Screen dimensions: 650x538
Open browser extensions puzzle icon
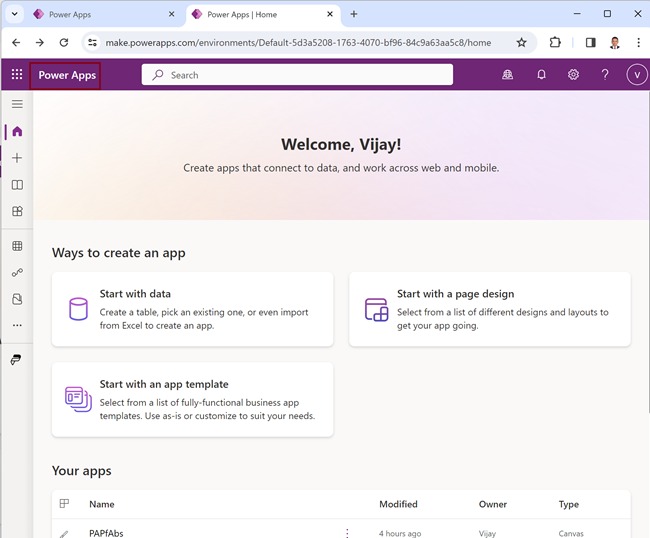(555, 42)
